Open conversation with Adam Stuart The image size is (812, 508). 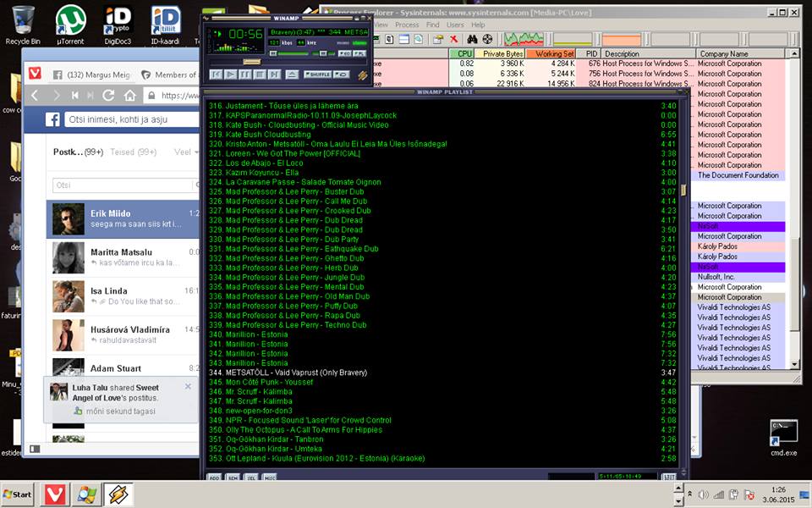tap(123, 366)
